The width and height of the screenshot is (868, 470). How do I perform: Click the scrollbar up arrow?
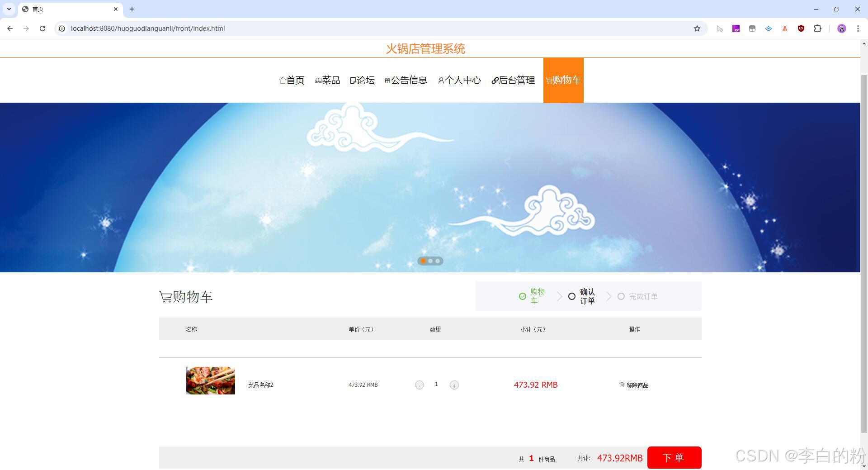[x=864, y=43]
